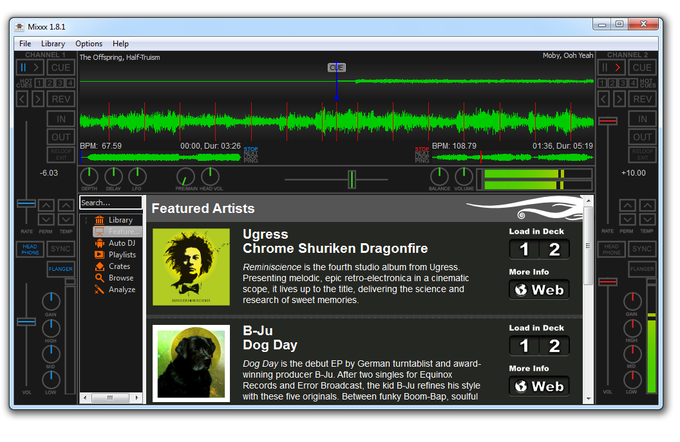Open the Library menu

(x=53, y=44)
